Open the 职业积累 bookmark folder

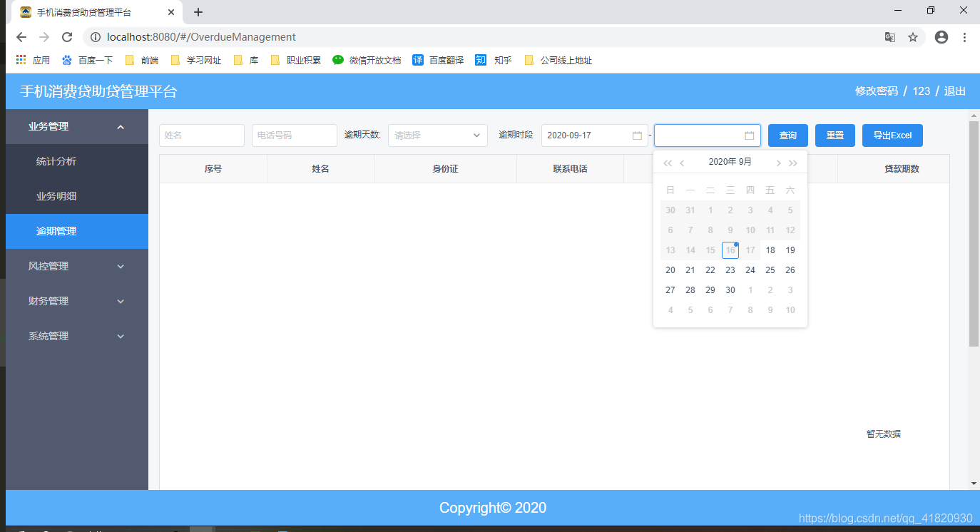(295, 61)
